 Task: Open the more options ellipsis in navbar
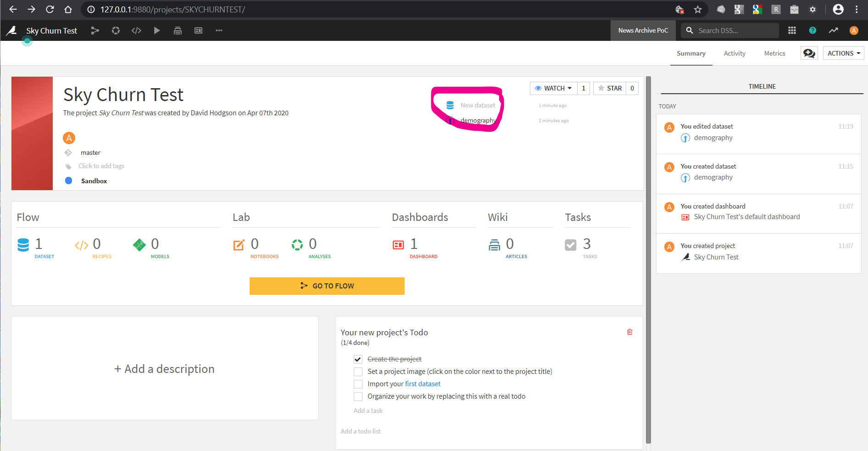(x=219, y=30)
